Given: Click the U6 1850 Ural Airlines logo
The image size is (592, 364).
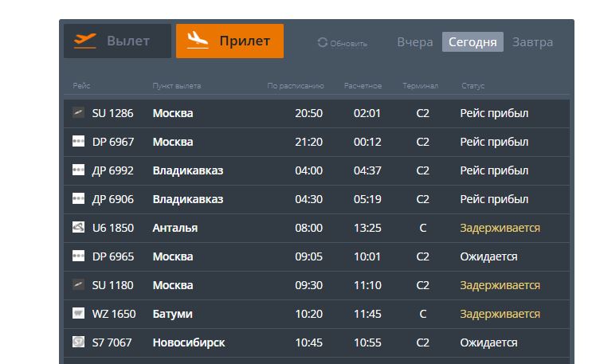Looking at the screenshot, I should point(78,227).
